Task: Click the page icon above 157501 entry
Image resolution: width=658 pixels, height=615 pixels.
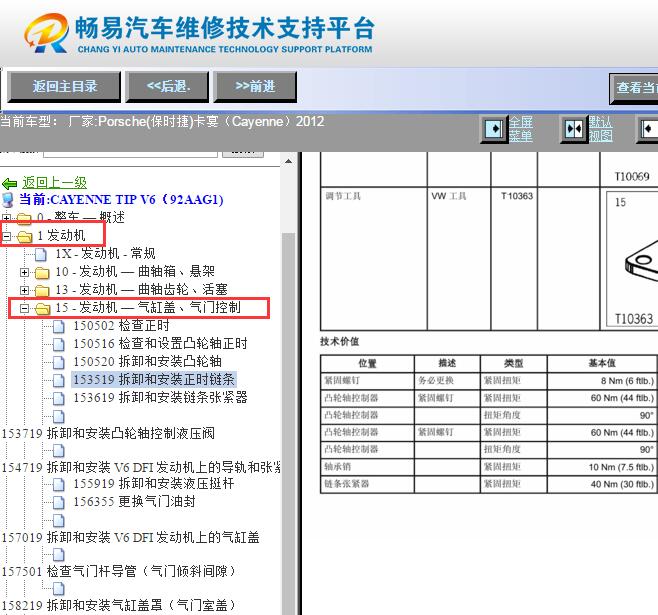Action: tap(59, 555)
